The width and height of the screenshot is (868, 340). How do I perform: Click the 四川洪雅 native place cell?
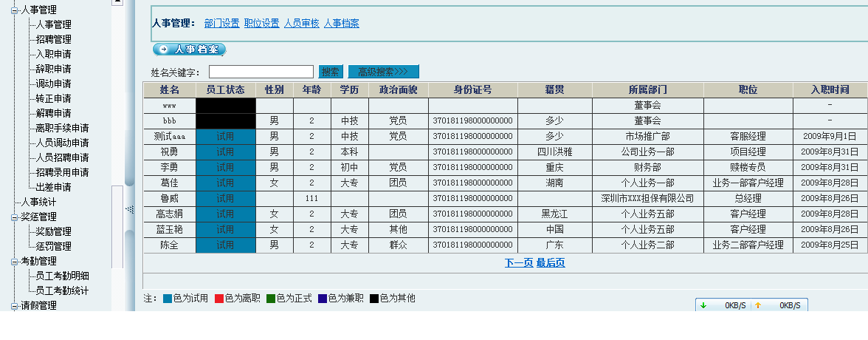click(x=555, y=152)
